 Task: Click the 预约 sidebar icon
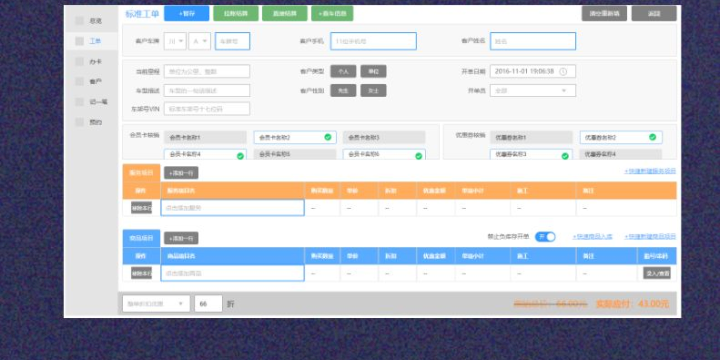point(79,122)
